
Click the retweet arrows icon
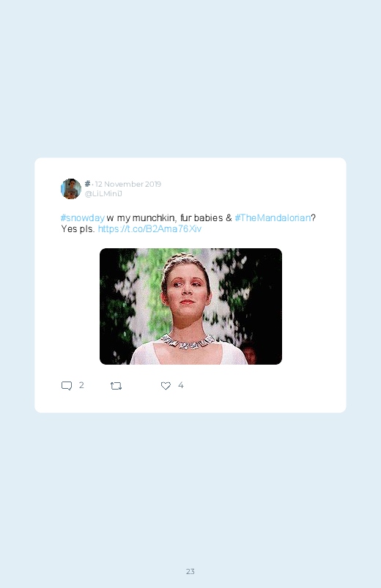tap(116, 385)
